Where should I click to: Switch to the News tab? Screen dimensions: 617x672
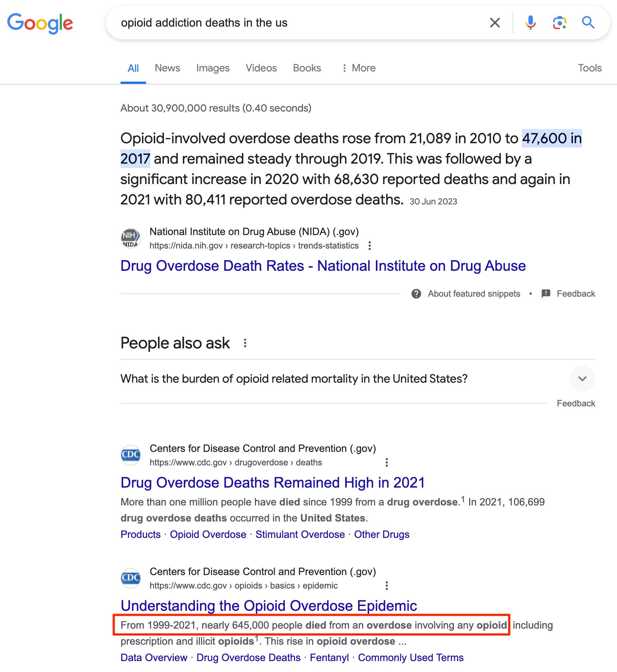pyautogui.click(x=167, y=68)
